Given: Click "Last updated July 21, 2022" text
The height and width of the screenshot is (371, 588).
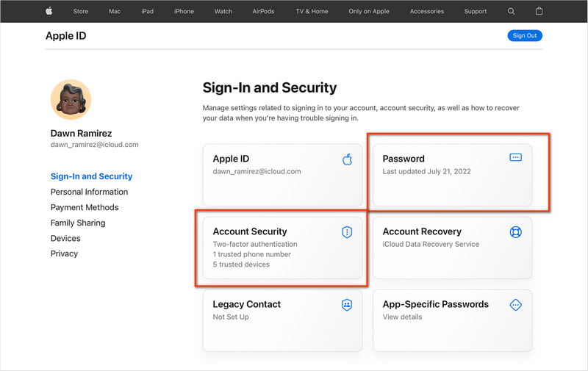Looking at the screenshot, I should (427, 172).
